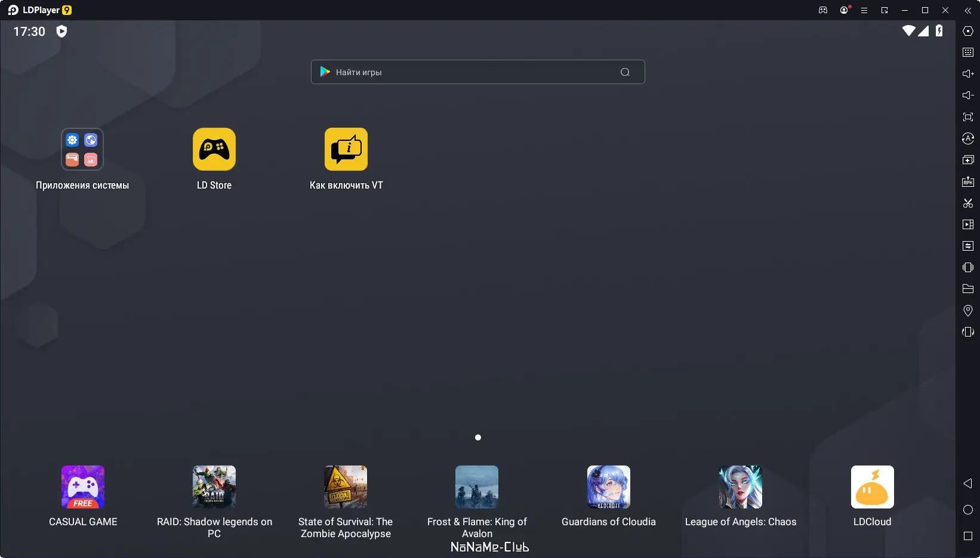Click the pop-out window icon in title bar
Screen dimensions: 980x558
(885, 10)
